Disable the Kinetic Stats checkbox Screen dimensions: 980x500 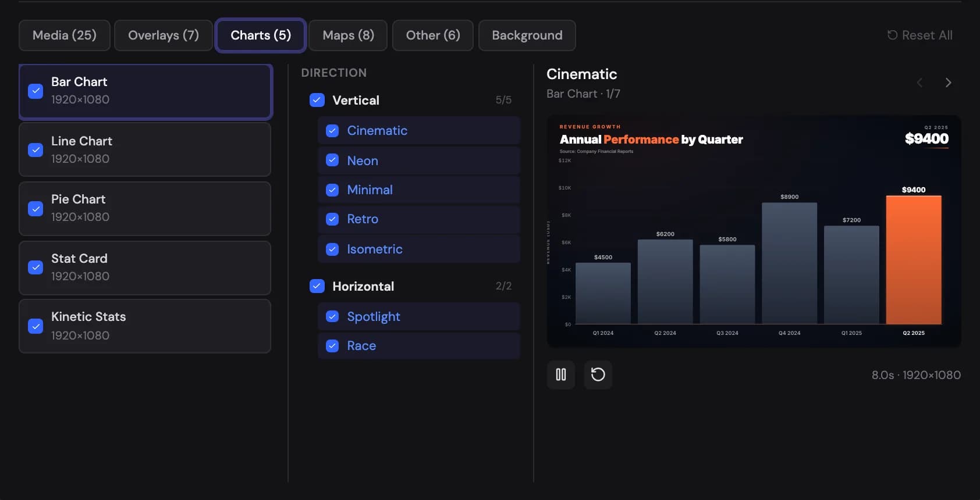[35, 326]
